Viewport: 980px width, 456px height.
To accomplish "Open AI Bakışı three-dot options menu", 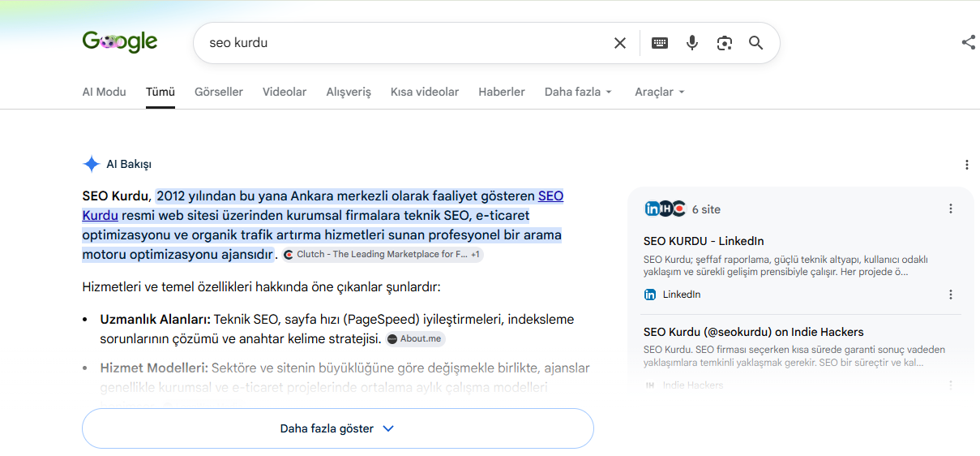I will coord(967,165).
